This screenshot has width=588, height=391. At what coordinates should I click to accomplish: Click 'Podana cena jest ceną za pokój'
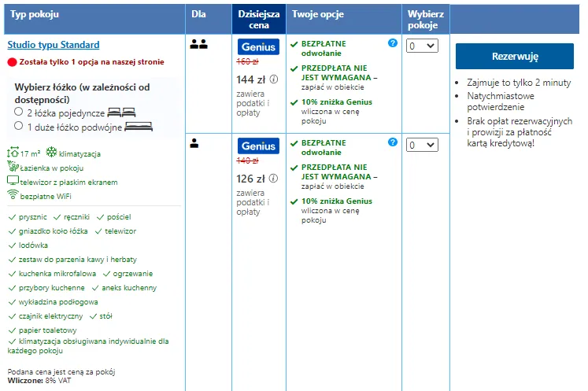click(61, 372)
